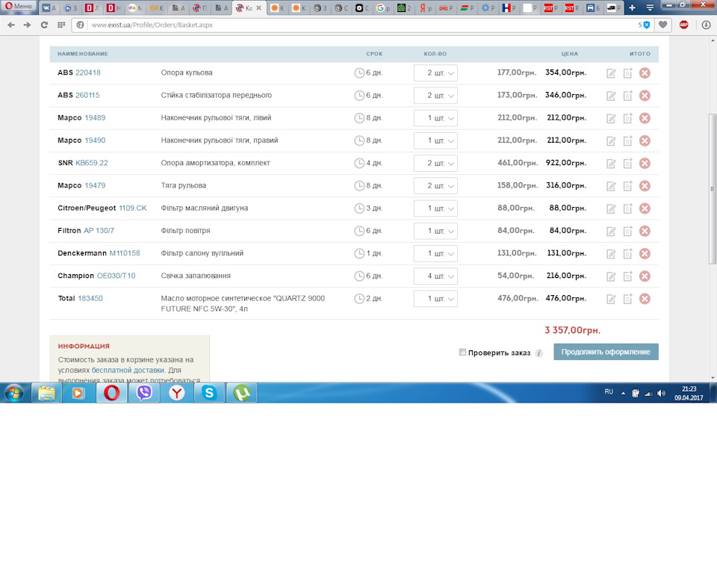The height and width of the screenshot is (588, 717).
Task: Tick the Проверить заказ checkbox
Action: click(462, 352)
